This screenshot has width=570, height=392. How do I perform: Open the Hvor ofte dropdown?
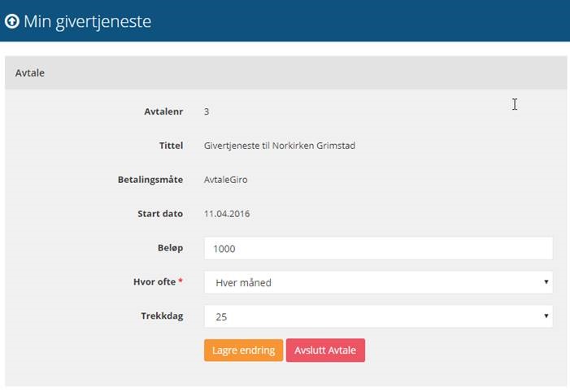point(378,282)
